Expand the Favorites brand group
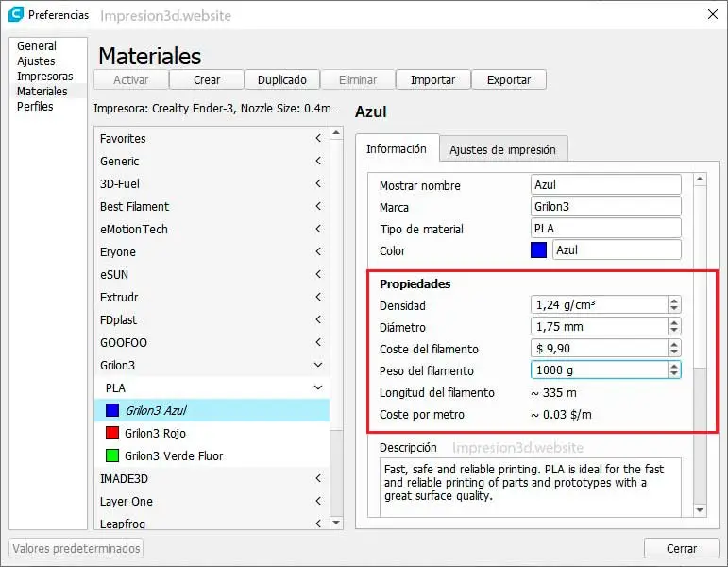This screenshot has height=567, width=728. point(318,138)
